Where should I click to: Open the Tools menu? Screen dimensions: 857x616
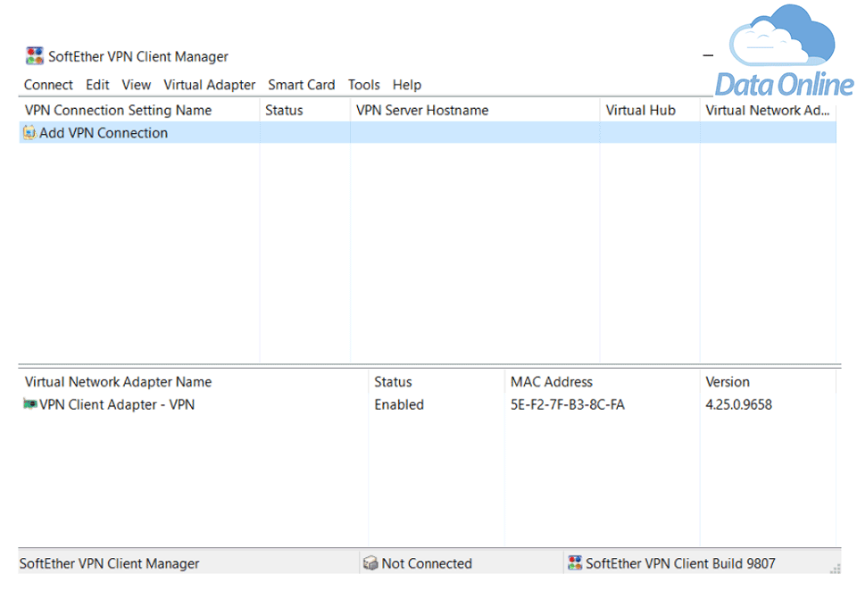click(363, 86)
